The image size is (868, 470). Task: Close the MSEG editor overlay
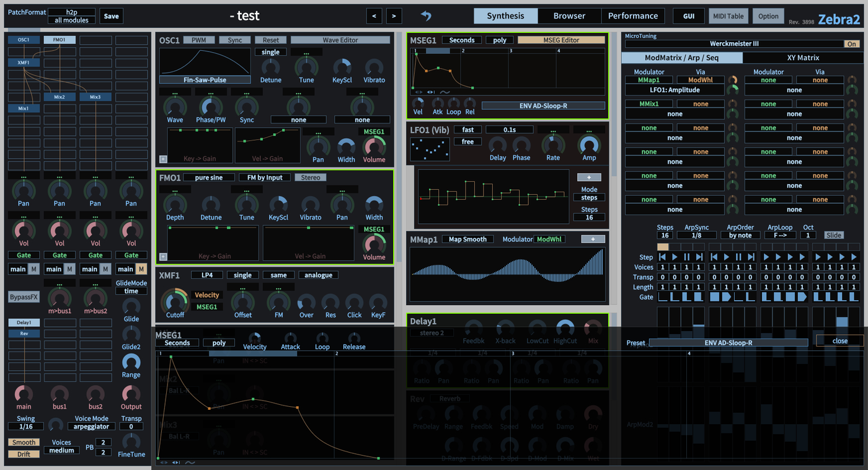pyautogui.click(x=840, y=340)
